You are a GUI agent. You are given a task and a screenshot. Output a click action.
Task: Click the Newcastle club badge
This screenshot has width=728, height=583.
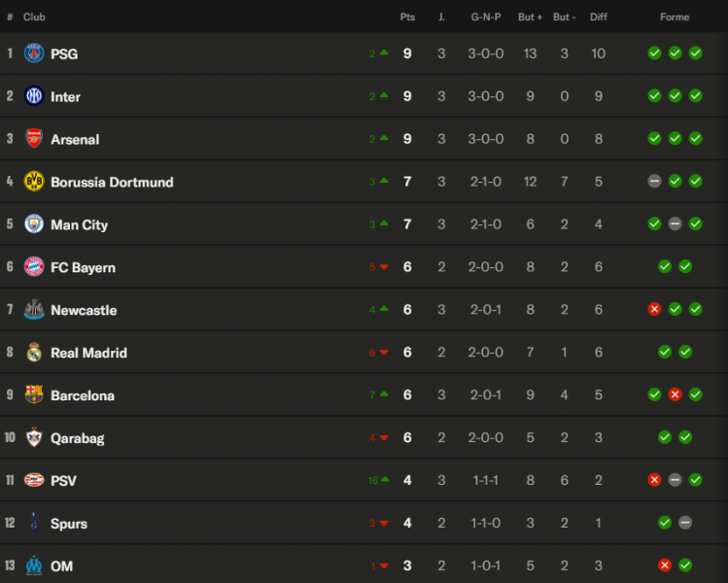(x=34, y=310)
